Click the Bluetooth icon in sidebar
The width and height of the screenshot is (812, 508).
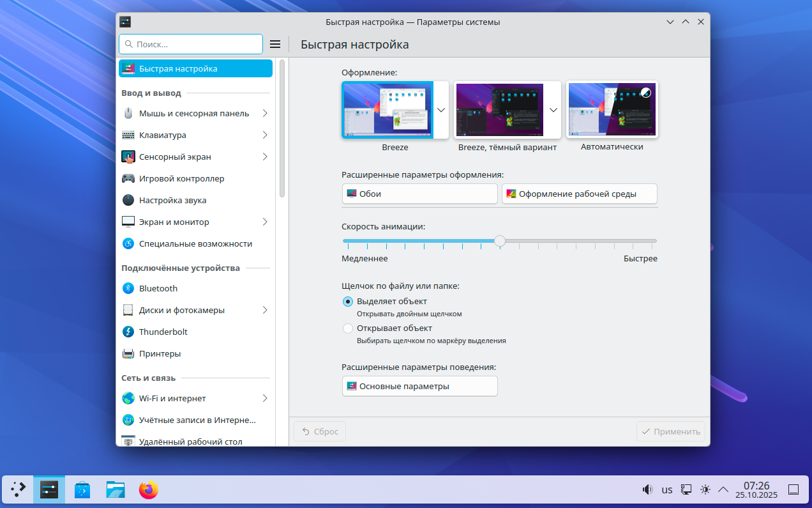(128, 288)
